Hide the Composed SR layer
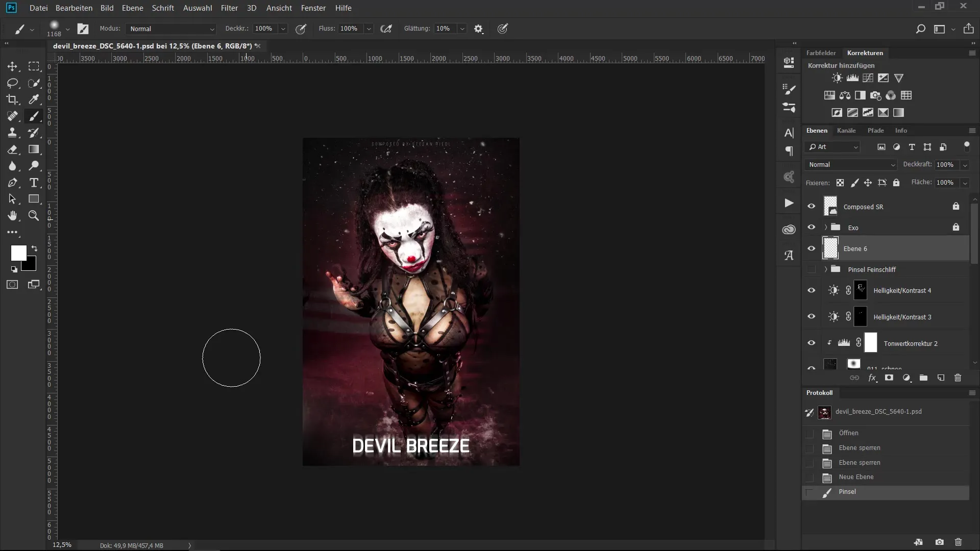The height and width of the screenshot is (551, 980). coord(811,207)
